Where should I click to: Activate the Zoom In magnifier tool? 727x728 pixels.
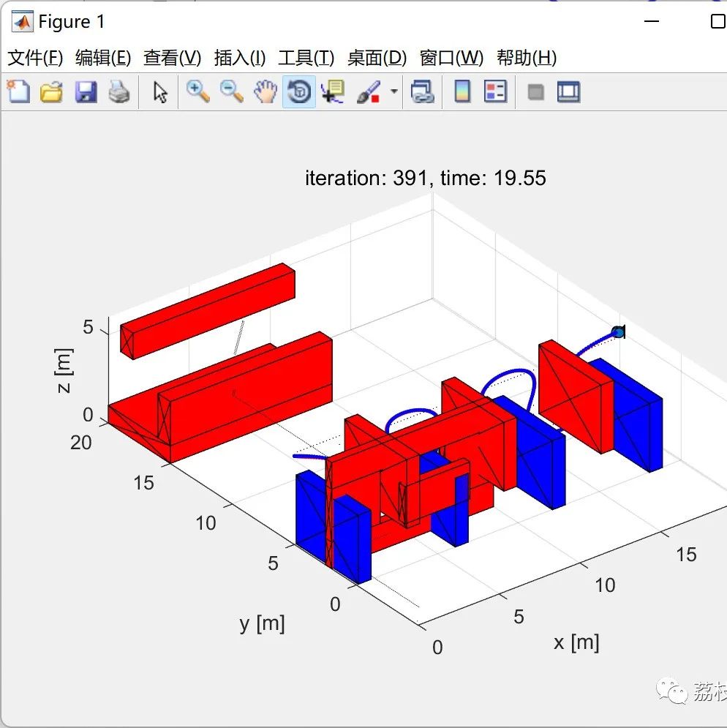(x=198, y=91)
